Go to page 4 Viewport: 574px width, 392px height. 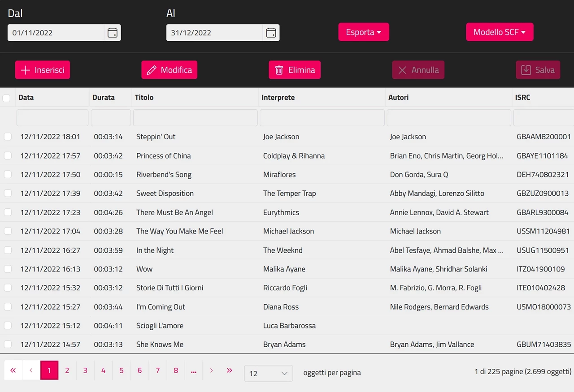click(x=103, y=370)
